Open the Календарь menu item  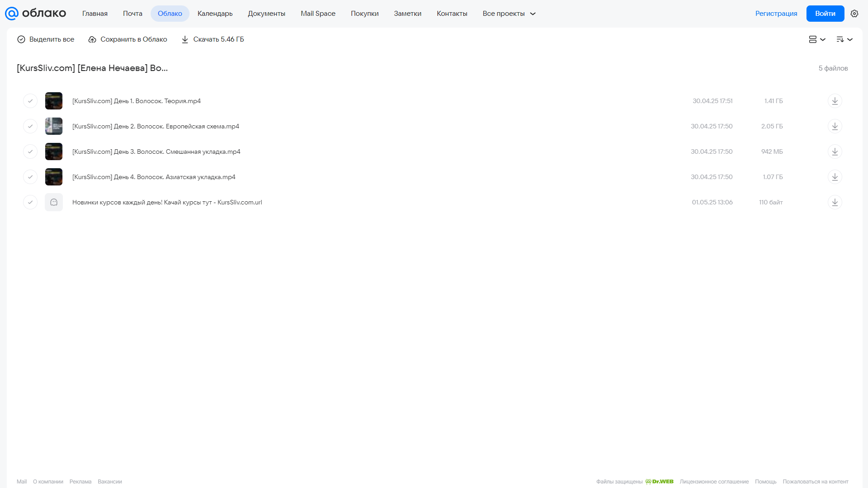pyautogui.click(x=215, y=14)
